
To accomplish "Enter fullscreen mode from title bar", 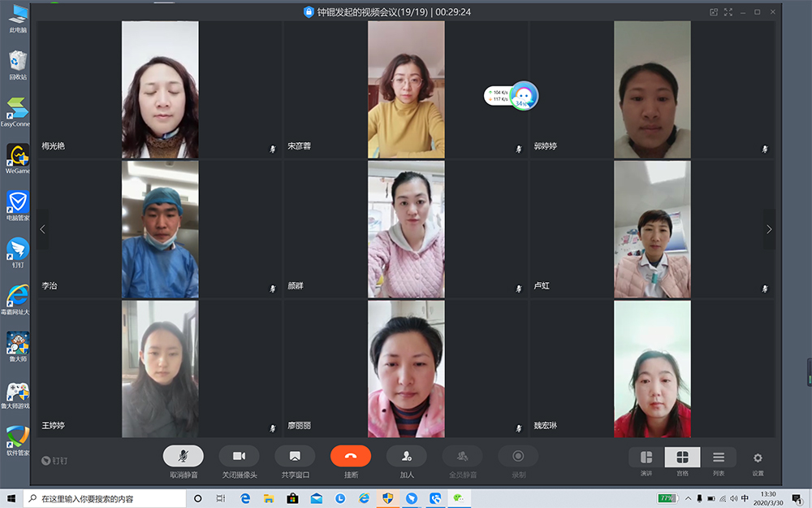I will pos(728,12).
